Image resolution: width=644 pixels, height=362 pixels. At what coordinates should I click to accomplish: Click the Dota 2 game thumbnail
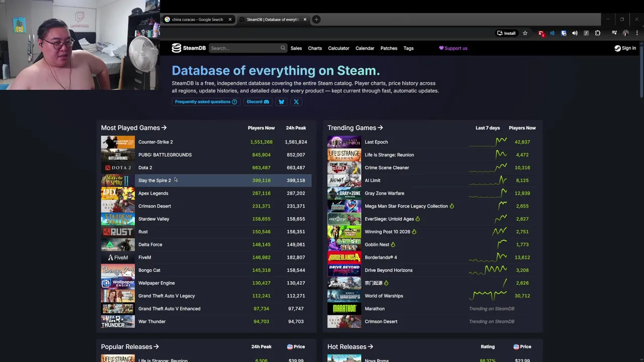click(118, 167)
